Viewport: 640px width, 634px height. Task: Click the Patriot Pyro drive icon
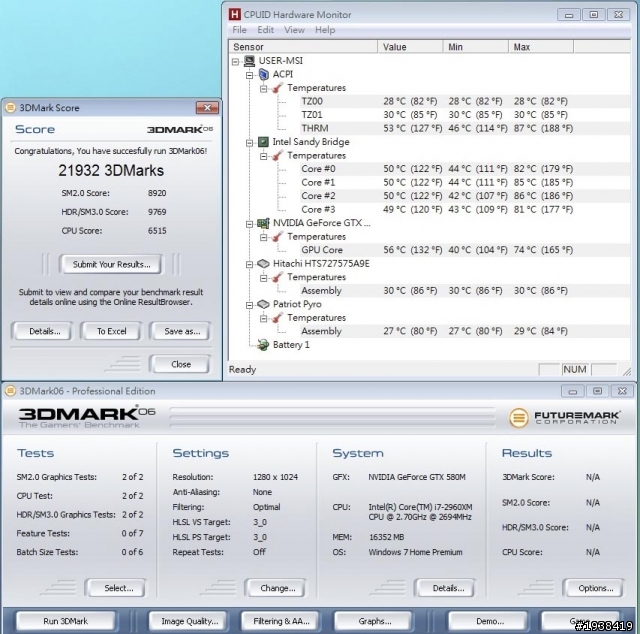[263, 304]
